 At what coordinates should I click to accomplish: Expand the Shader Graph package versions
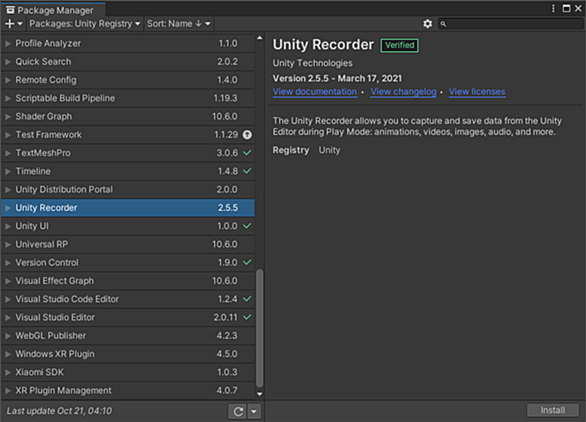(x=8, y=117)
